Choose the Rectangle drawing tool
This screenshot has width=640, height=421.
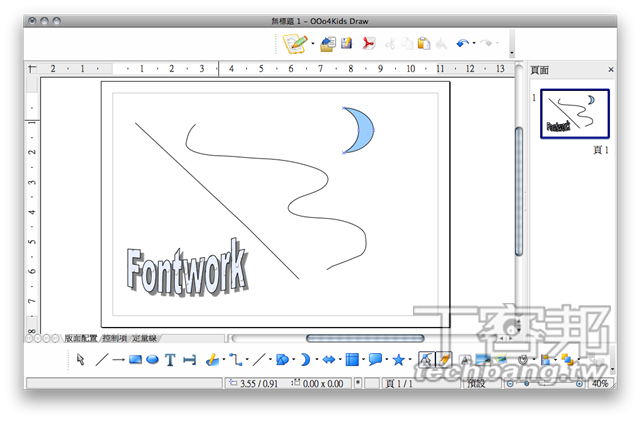tap(135, 360)
